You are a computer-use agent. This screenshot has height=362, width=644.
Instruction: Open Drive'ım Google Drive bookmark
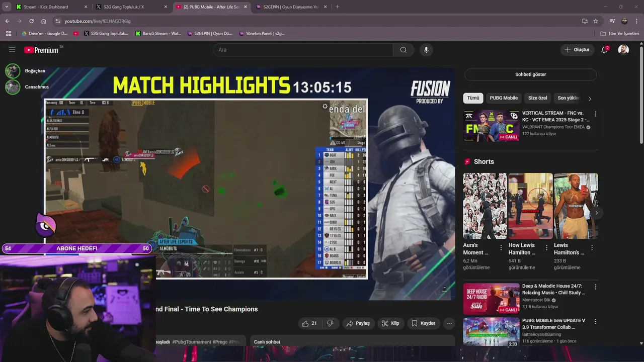click(x=44, y=34)
